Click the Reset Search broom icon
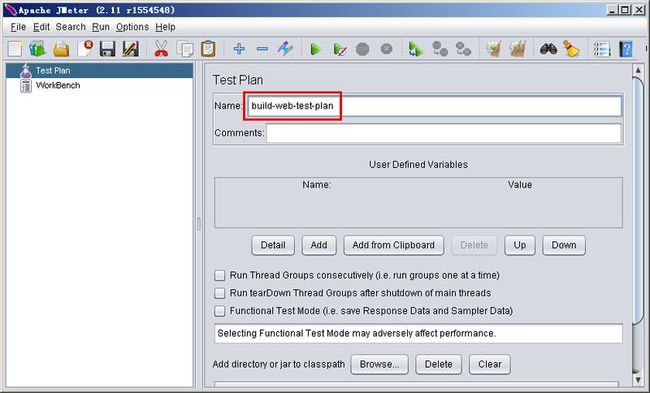The width and height of the screenshot is (650, 393). 571,49
